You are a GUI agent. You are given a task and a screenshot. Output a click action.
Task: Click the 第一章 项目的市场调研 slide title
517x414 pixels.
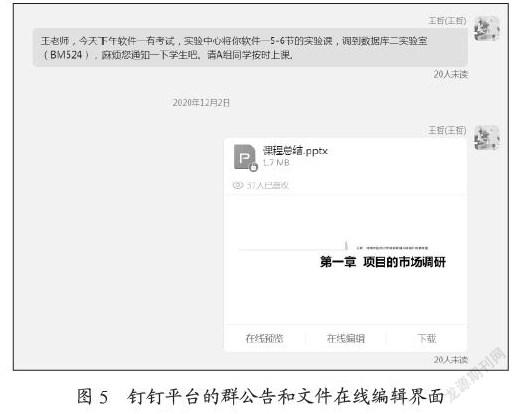[383, 262]
